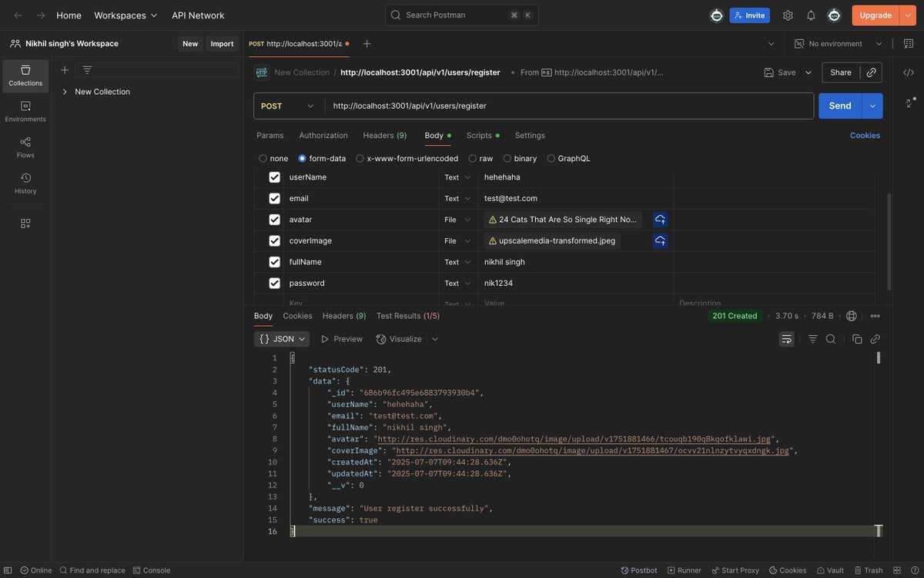Open the History sidebar panel
The height and width of the screenshot is (578, 924).
tap(25, 183)
